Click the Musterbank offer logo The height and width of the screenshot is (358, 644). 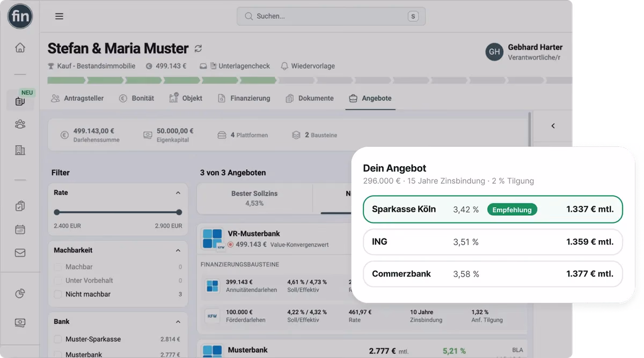(x=212, y=351)
